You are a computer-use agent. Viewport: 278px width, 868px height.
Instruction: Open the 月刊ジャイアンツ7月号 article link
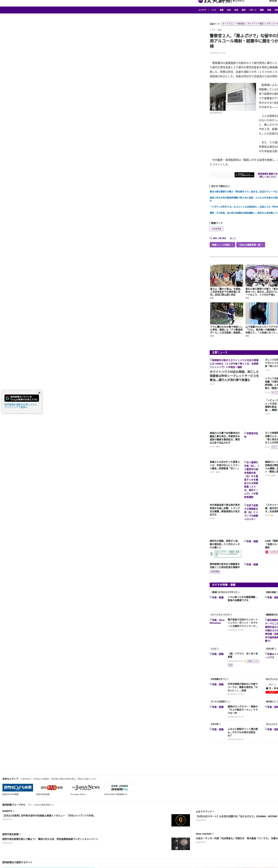point(49,816)
